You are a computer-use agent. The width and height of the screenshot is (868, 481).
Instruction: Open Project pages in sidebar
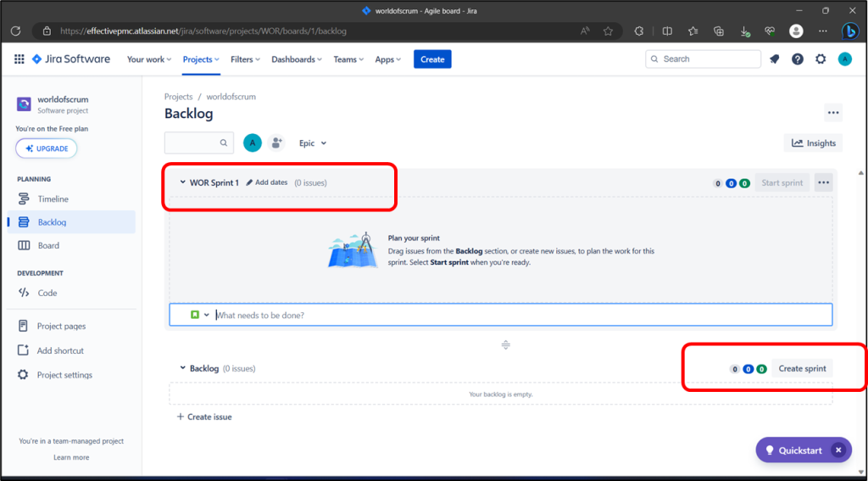click(x=72, y=326)
